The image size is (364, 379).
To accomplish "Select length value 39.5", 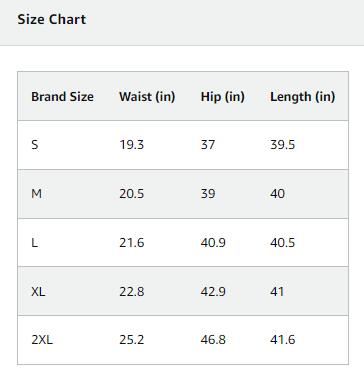I will (x=283, y=145).
